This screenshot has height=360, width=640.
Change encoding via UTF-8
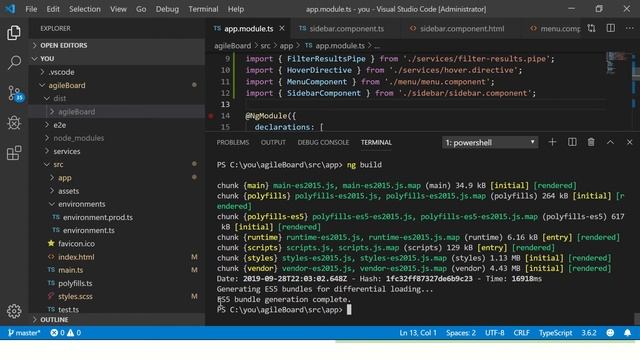point(495,333)
